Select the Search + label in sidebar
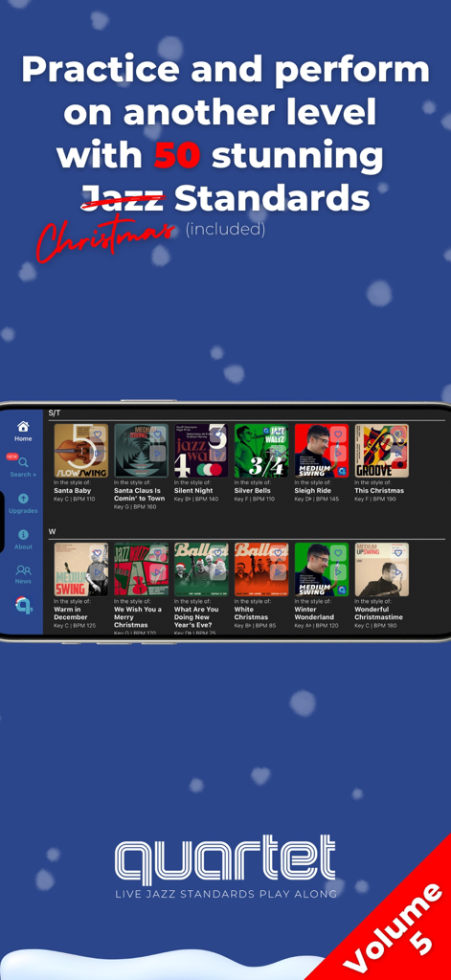The width and height of the screenshot is (451, 980). click(23, 475)
